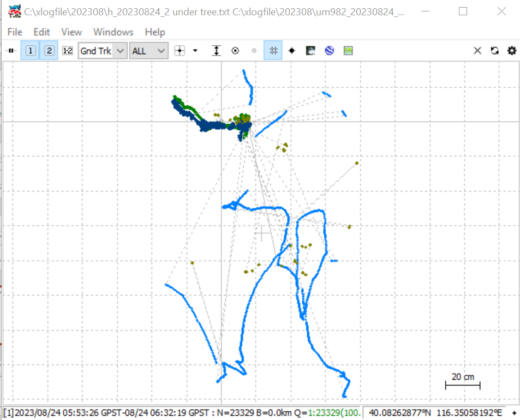The image size is (520, 420).
Task: Show the map image icon
Action: 310,51
